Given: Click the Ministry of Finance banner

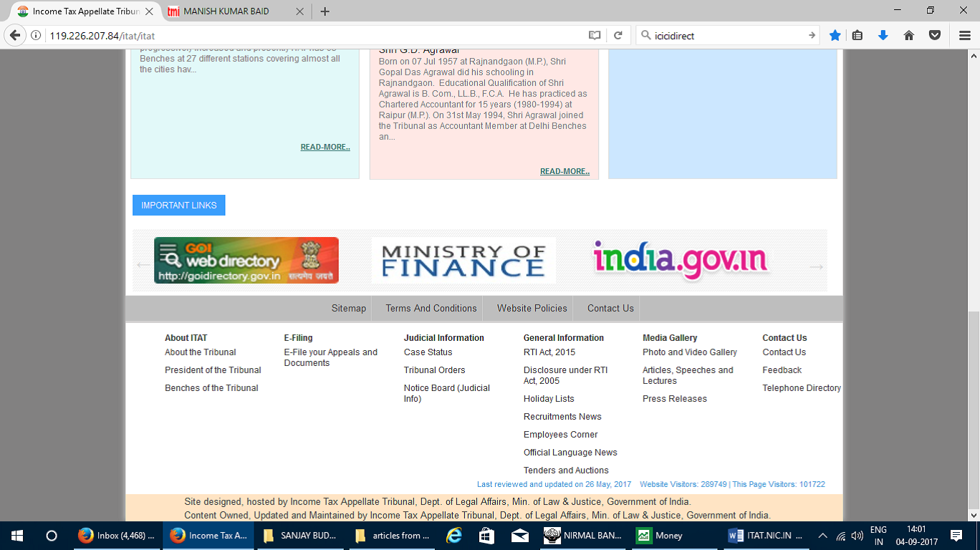Looking at the screenshot, I should 463,261.
